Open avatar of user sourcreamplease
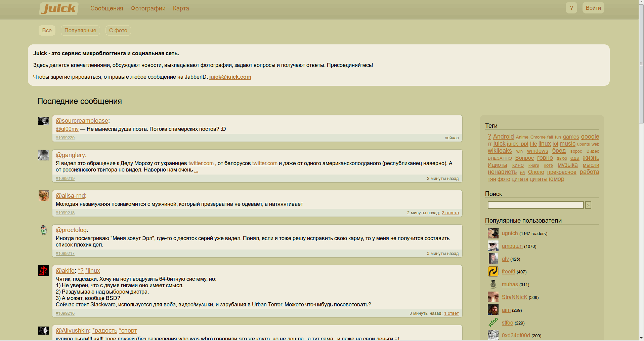644x341 pixels. [x=44, y=121]
